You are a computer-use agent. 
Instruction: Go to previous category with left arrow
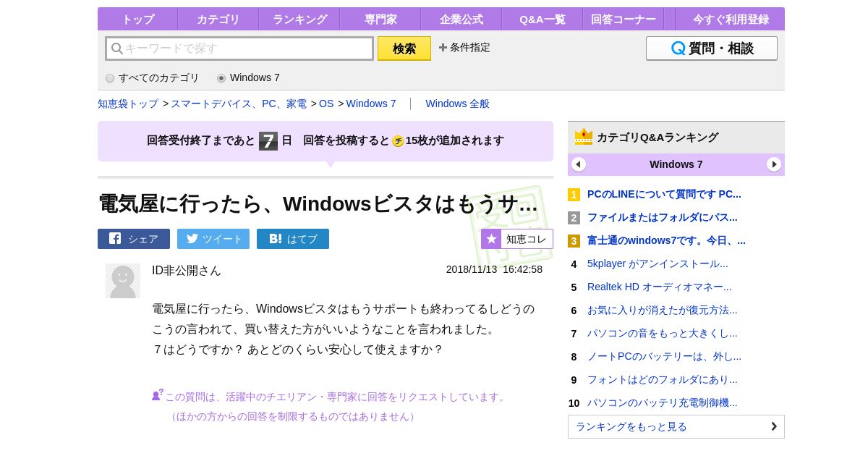(x=579, y=164)
